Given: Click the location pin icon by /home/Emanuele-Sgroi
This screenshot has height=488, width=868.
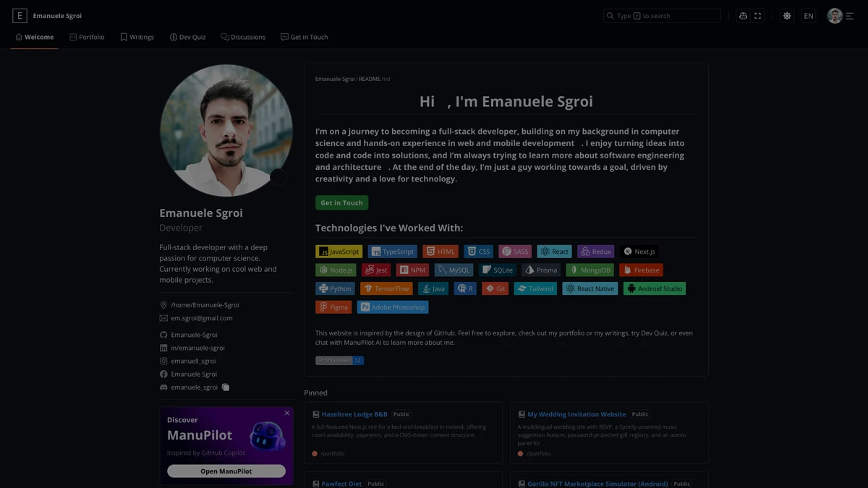Looking at the screenshot, I should coord(163,305).
